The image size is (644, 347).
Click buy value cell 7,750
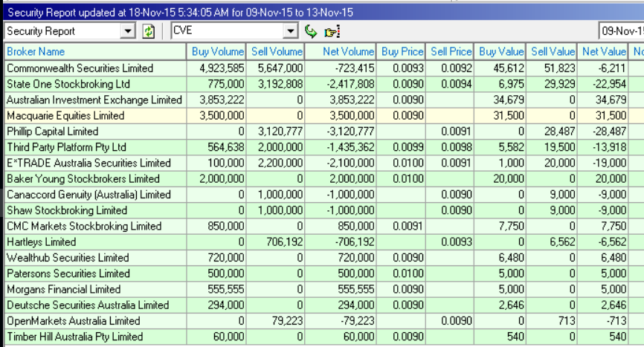click(500, 226)
